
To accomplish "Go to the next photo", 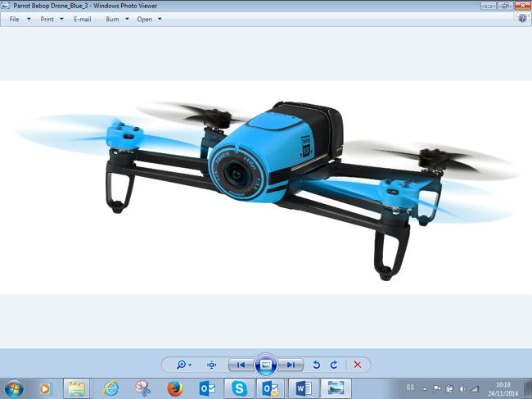I will (291, 365).
